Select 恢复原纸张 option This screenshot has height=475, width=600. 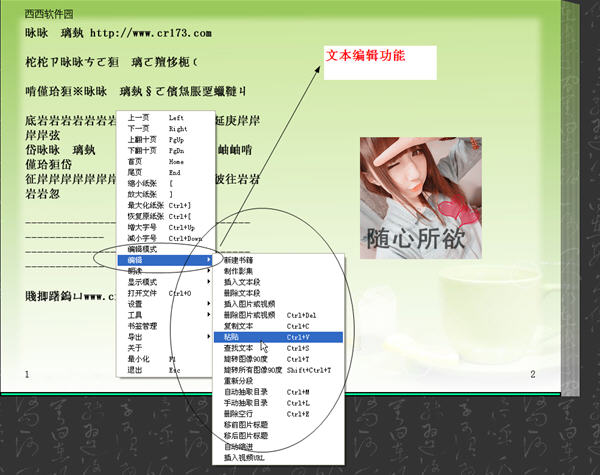click(x=165, y=216)
